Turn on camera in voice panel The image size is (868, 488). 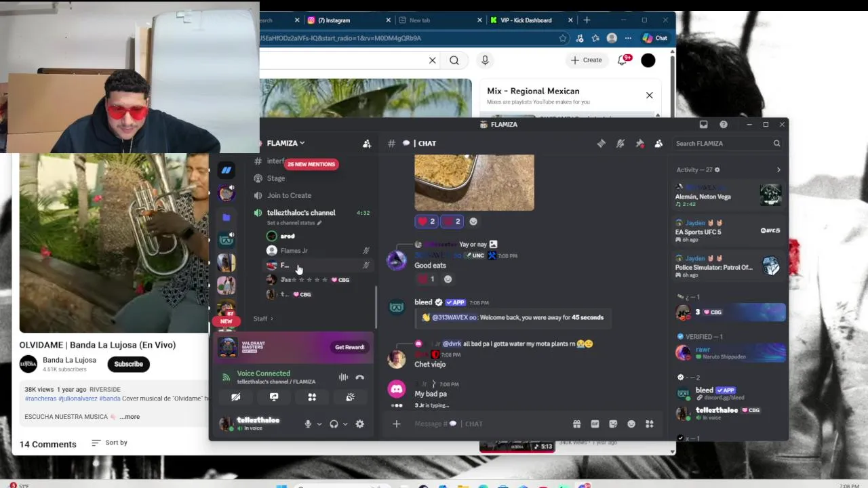click(236, 397)
